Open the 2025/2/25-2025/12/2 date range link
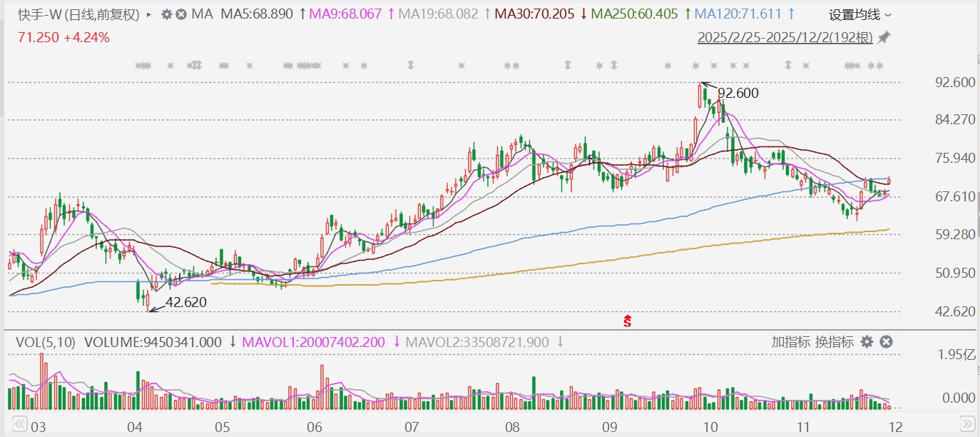The height and width of the screenshot is (437, 980). coord(785,38)
